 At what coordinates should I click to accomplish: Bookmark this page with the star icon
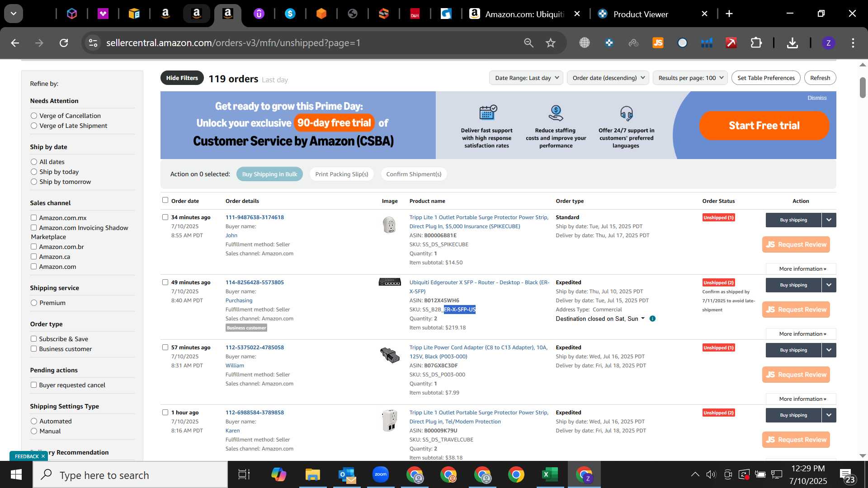pos(550,43)
